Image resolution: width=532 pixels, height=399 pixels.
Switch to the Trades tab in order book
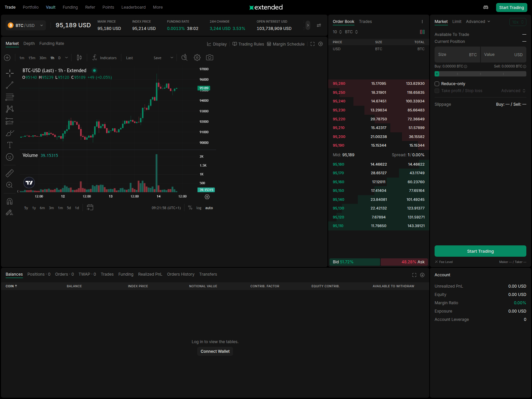(365, 22)
